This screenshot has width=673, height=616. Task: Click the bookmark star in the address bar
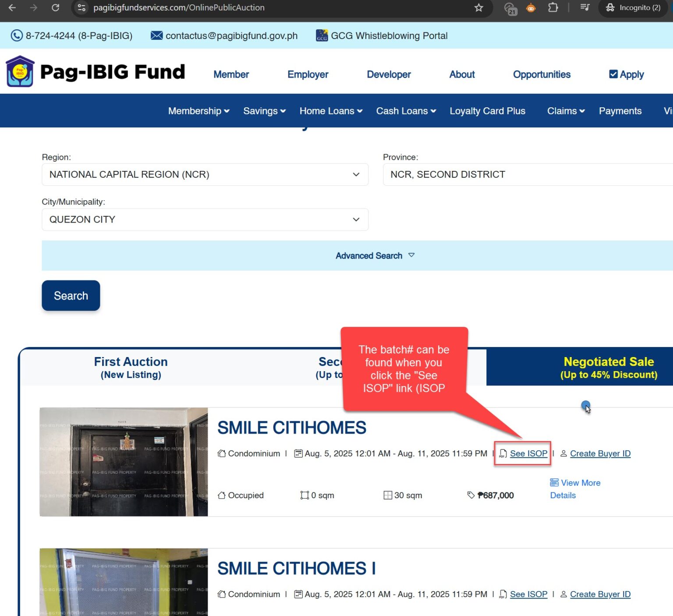click(478, 7)
